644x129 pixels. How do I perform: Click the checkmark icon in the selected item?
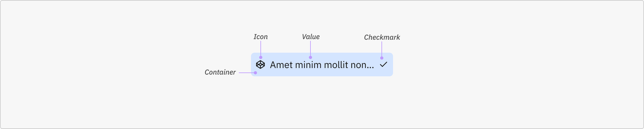point(383,64)
